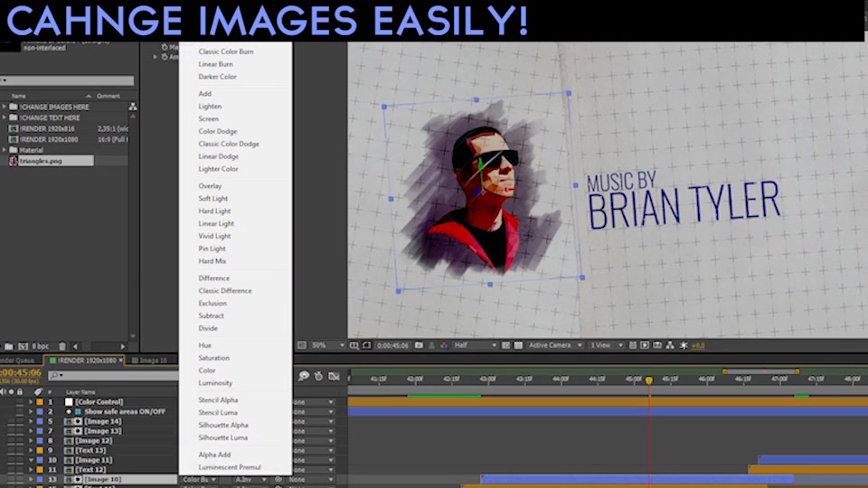Toggle transparency grid in the viewer
Screen dimensions: 868x488
[x=518, y=345]
